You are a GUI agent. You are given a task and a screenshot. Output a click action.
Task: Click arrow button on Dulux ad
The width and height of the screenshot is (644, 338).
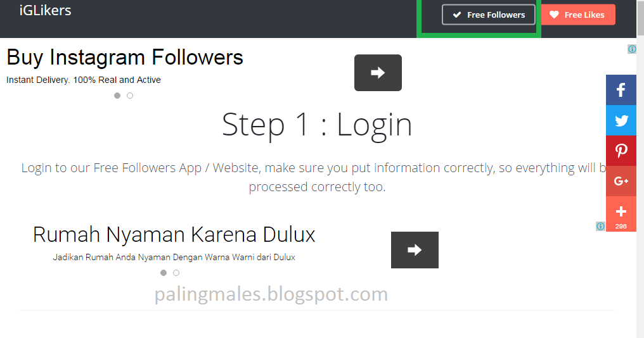point(415,250)
